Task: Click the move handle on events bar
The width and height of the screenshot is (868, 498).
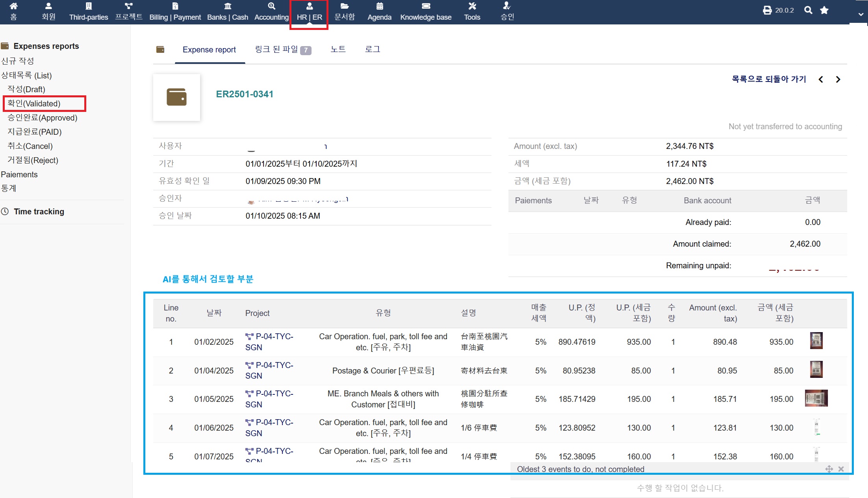Action: click(829, 469)
